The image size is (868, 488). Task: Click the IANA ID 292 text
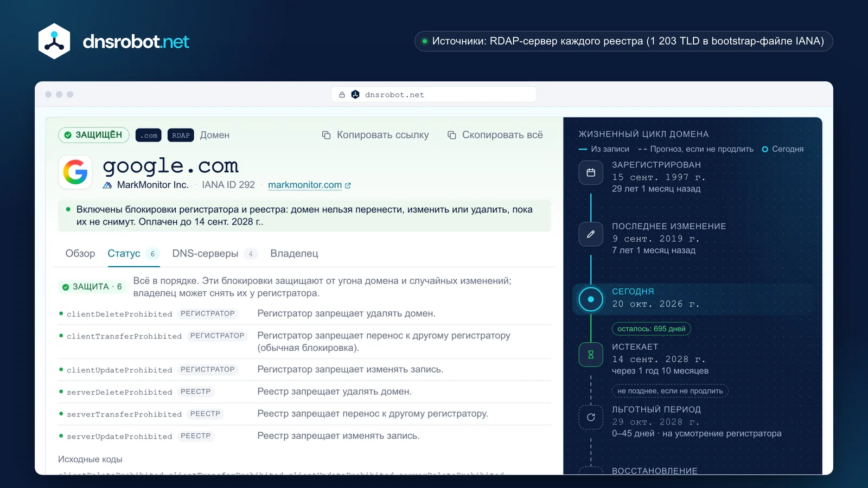[x=228, y=185]
